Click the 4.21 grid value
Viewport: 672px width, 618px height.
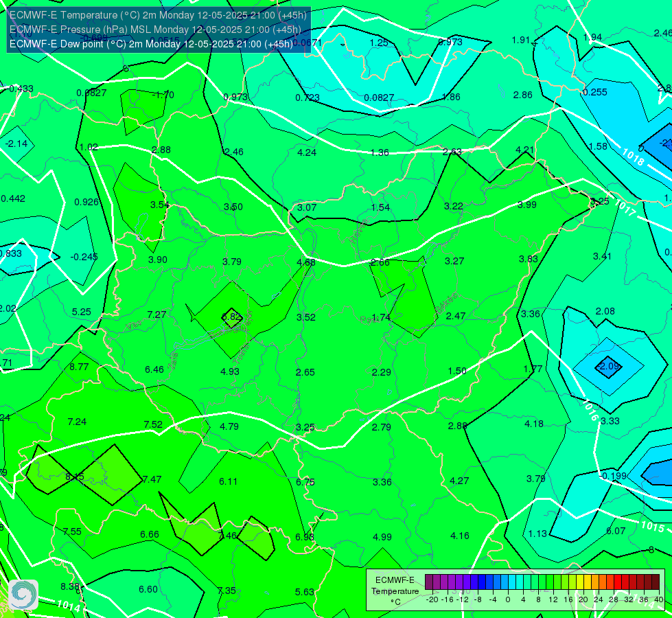pyautogui.click(x=524, y=150)
